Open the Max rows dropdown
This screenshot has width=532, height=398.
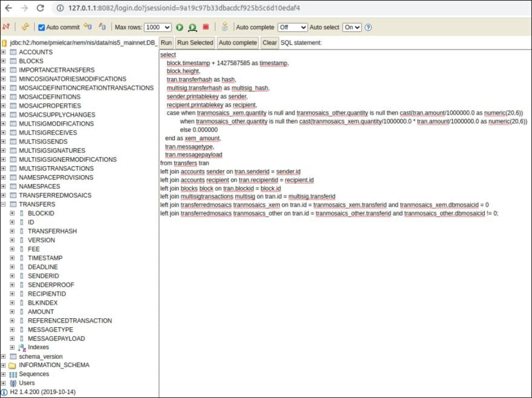[157, 27]
